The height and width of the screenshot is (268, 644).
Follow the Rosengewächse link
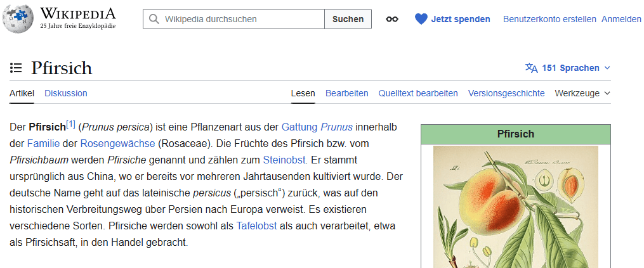coord(117,143)
